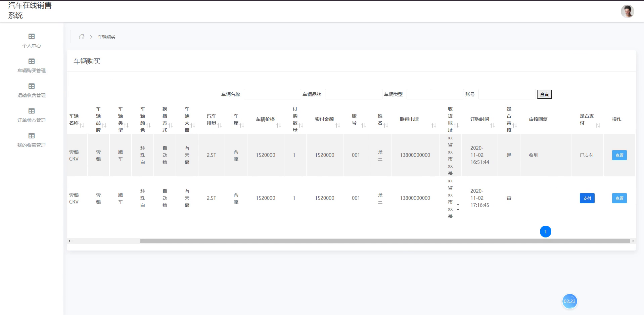The height and width of the screenshot is (315, 644).
Task: Click 查看 for the 16:51:44 order
Action: click(x=619, y=155)
